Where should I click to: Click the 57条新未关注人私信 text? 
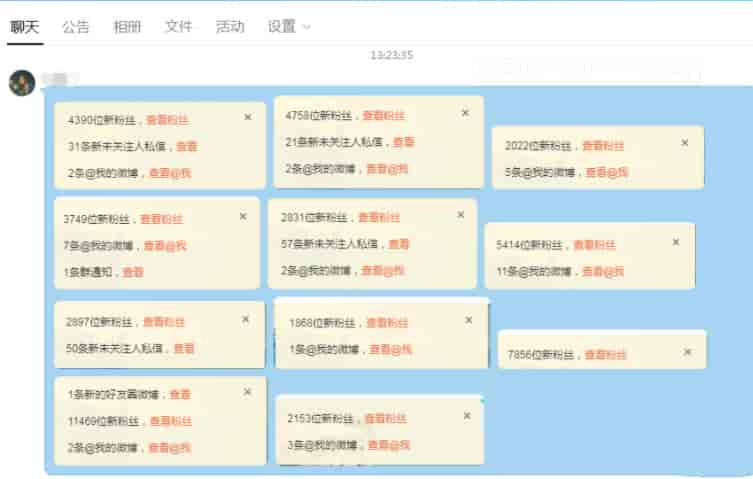coord(329,244)
